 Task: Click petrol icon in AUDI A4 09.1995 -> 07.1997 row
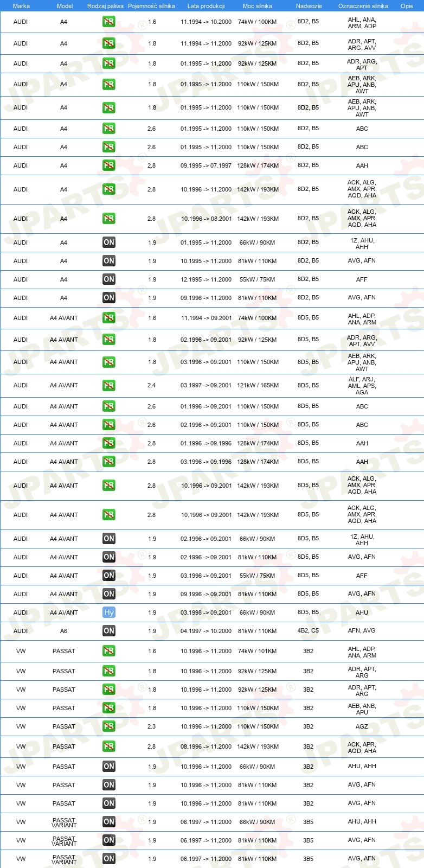[109, 165]
